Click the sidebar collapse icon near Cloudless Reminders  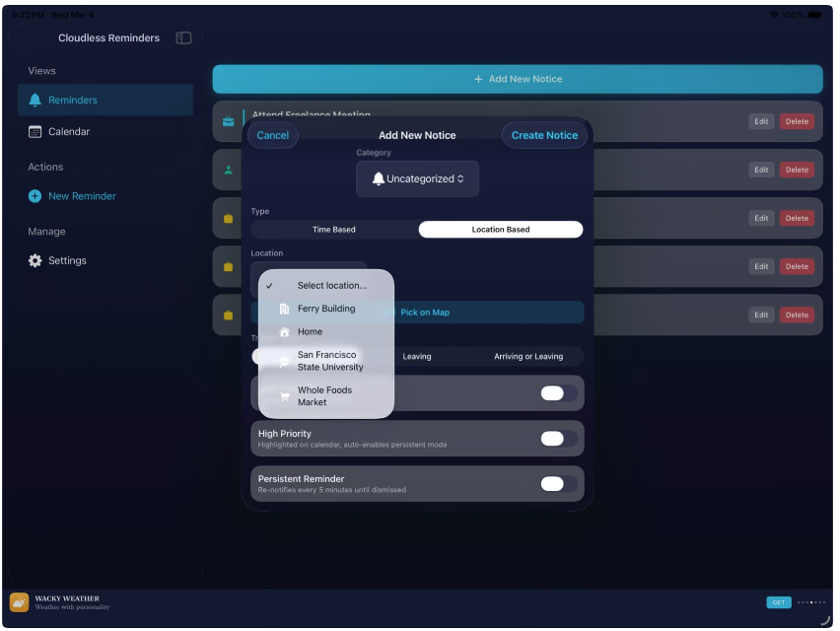[x=183, y=37]
